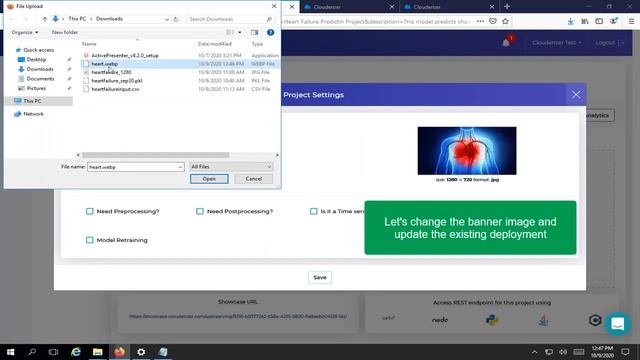Screen dimensions: 640x360
Task: Open the help icon in File Upload dialog
Action: pos(270,32)
